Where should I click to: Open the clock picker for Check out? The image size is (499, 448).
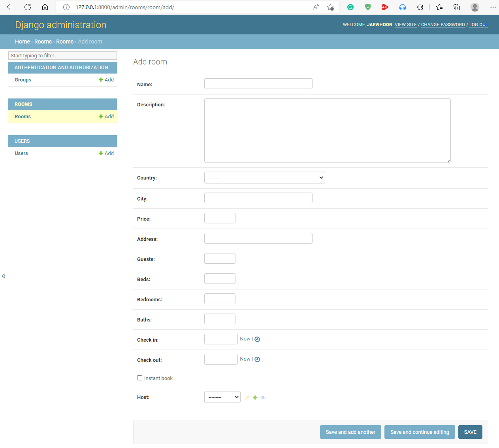pyautogui.click(x=257, y=359)
